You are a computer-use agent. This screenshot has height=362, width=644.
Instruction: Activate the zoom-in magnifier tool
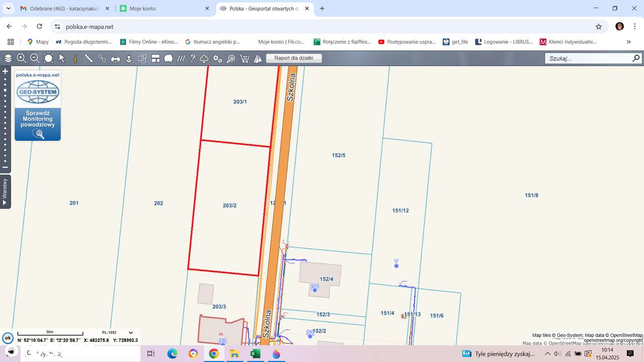pyautogui.click(x=21, y=58)
